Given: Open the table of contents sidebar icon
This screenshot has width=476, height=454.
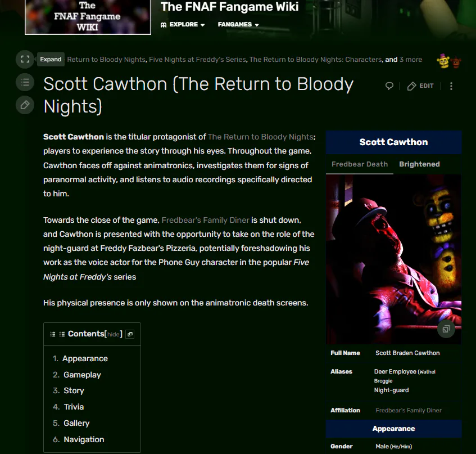Looking at the screenshot, I should 25,82.
